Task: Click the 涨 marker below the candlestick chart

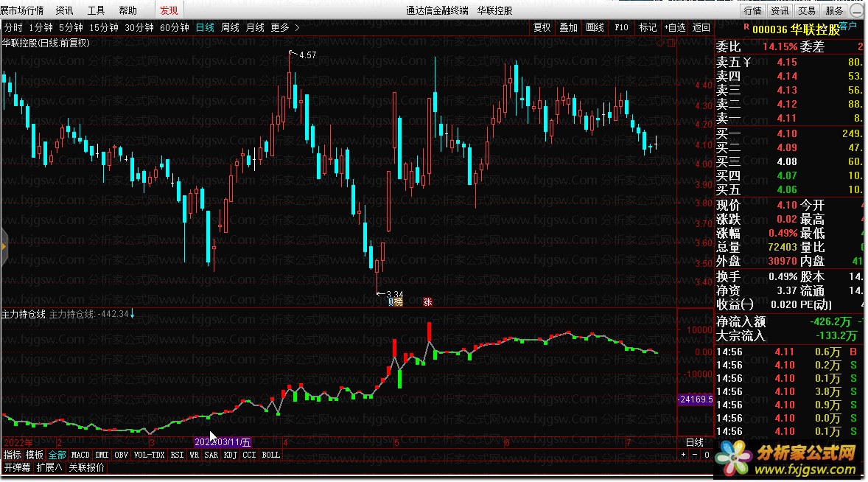Action: tap(427, 301)
